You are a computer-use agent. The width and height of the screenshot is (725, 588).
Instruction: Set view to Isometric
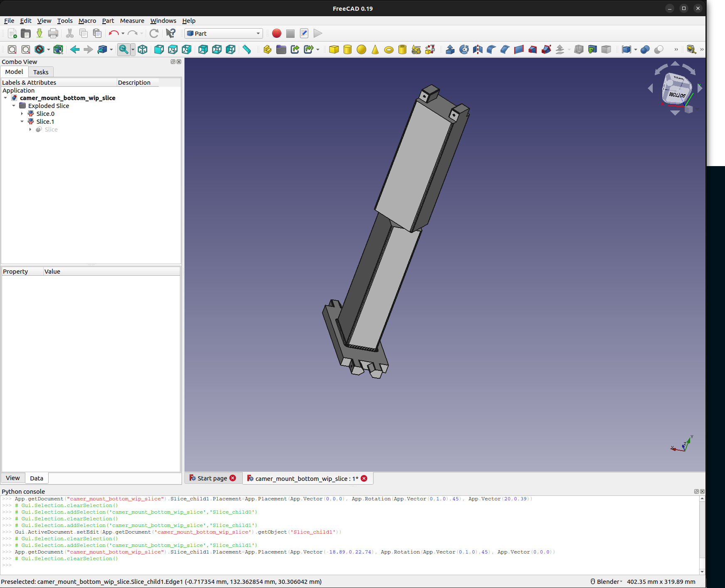(x=143, y=49)
